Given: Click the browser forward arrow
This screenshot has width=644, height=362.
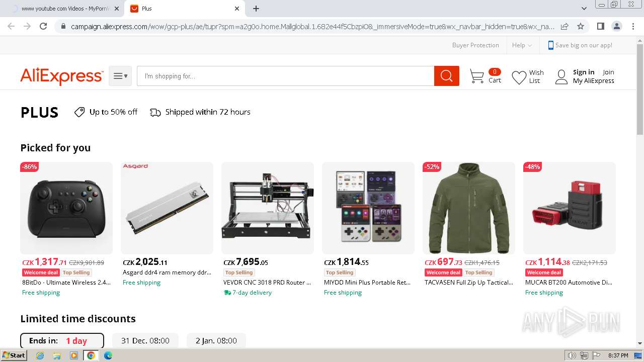Looking at the screenshot, I should point(27,26).
